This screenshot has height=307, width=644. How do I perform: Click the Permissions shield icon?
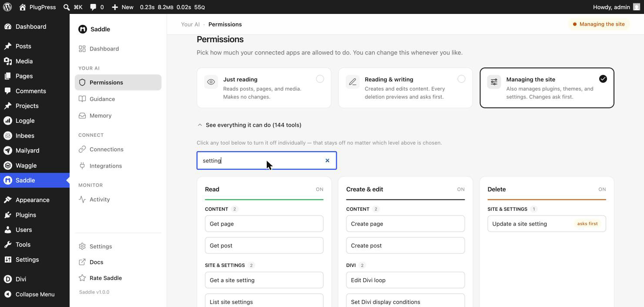click(82, 82)
